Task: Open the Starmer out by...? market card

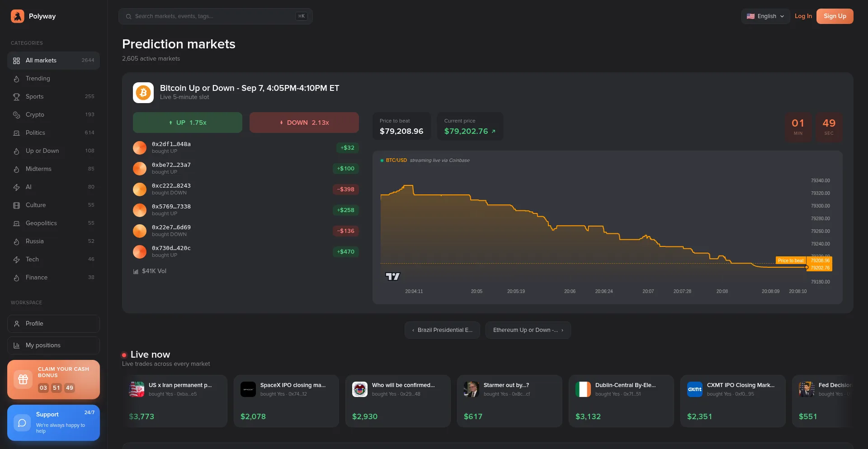Action: [509, 401]
